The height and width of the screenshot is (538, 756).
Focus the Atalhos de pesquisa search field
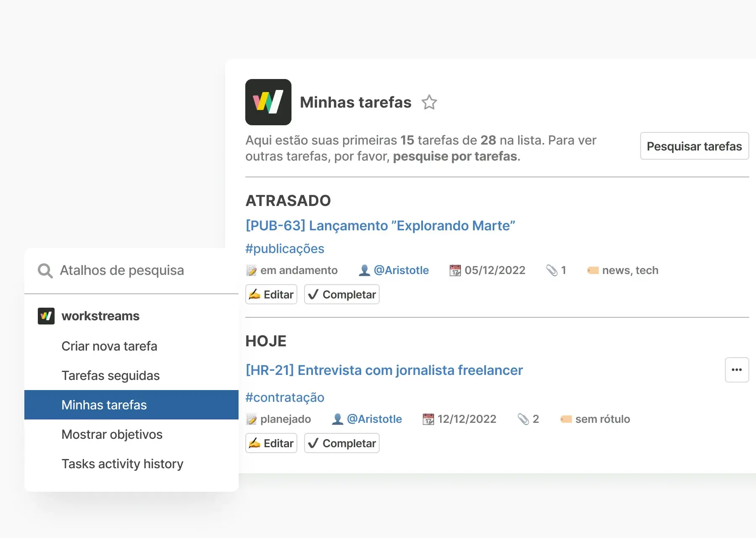pyautogui.click(x=122, y=271)
